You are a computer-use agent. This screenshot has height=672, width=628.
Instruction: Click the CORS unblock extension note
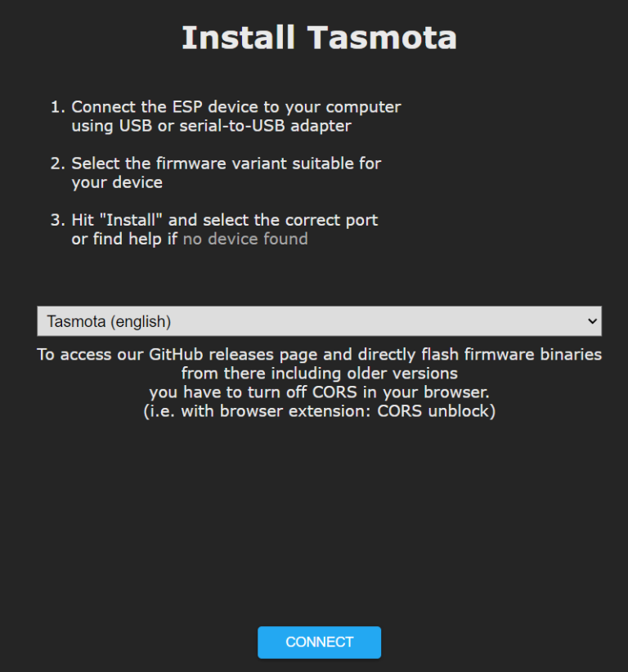[319, 410]
